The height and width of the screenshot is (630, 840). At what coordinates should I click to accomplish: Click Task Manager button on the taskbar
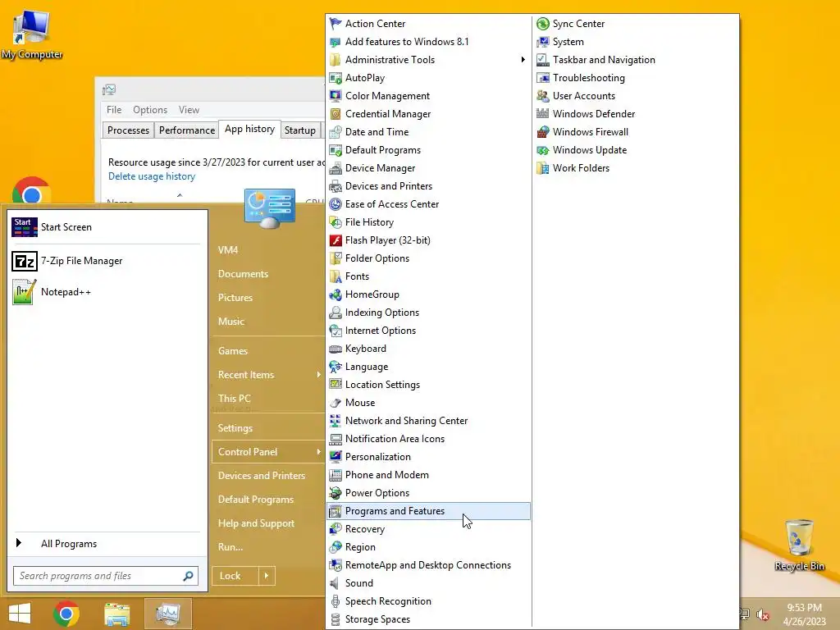click(x=167, y=614)
